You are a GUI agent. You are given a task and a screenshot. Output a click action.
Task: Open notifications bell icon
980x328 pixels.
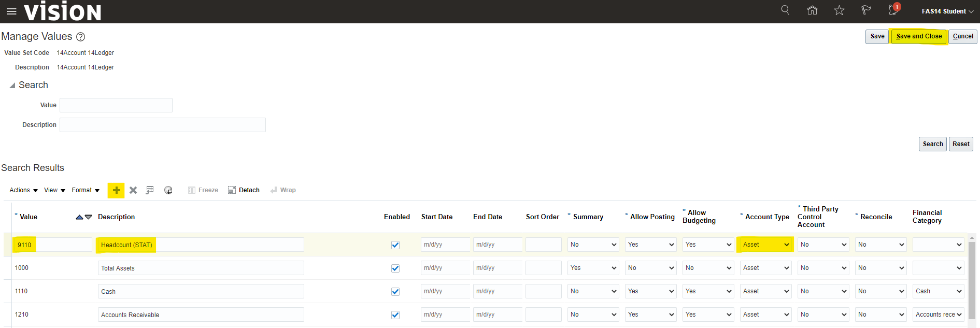click(x=893, y=10)
